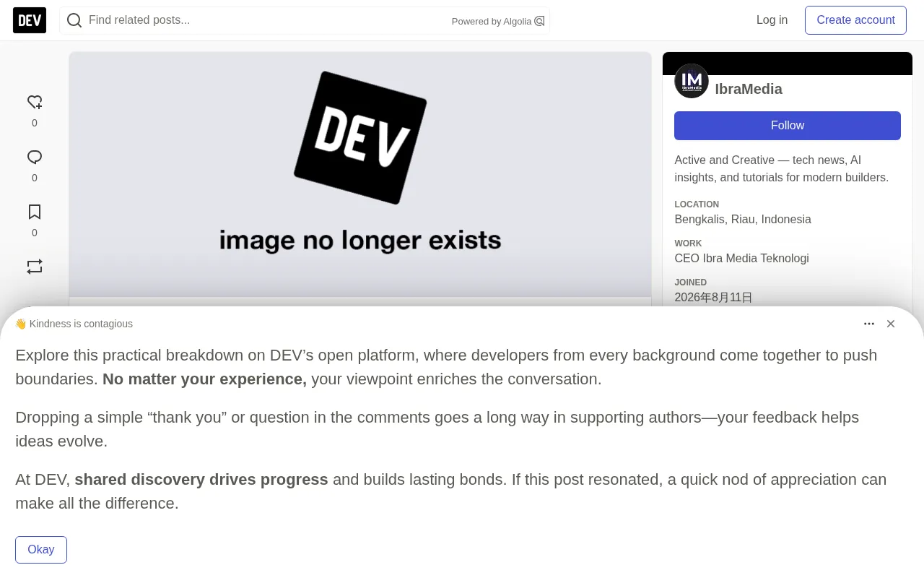Close the Kindness is contagious banner

[x=891, y=324]
